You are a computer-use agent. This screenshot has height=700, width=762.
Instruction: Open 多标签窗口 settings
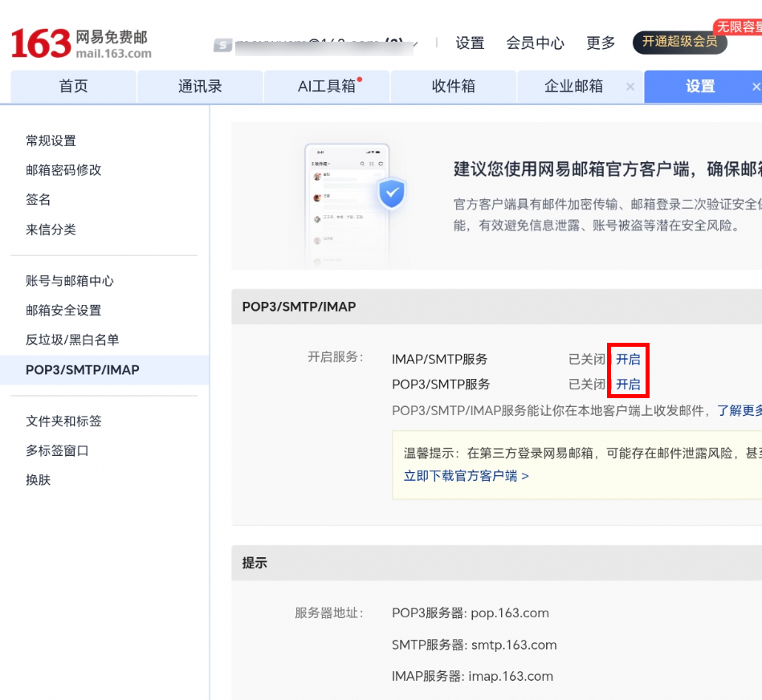click(x=57, y=451)
